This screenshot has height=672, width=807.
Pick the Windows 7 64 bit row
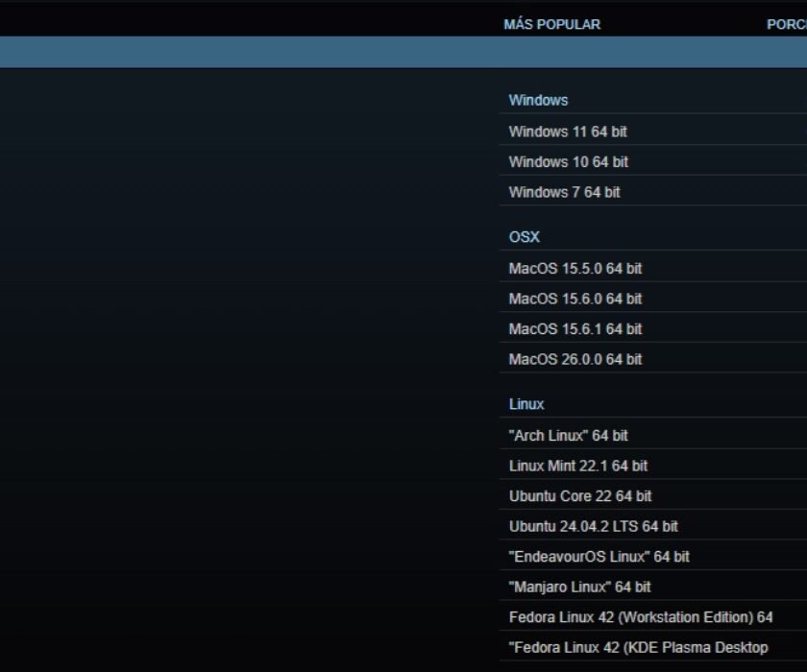564,192
